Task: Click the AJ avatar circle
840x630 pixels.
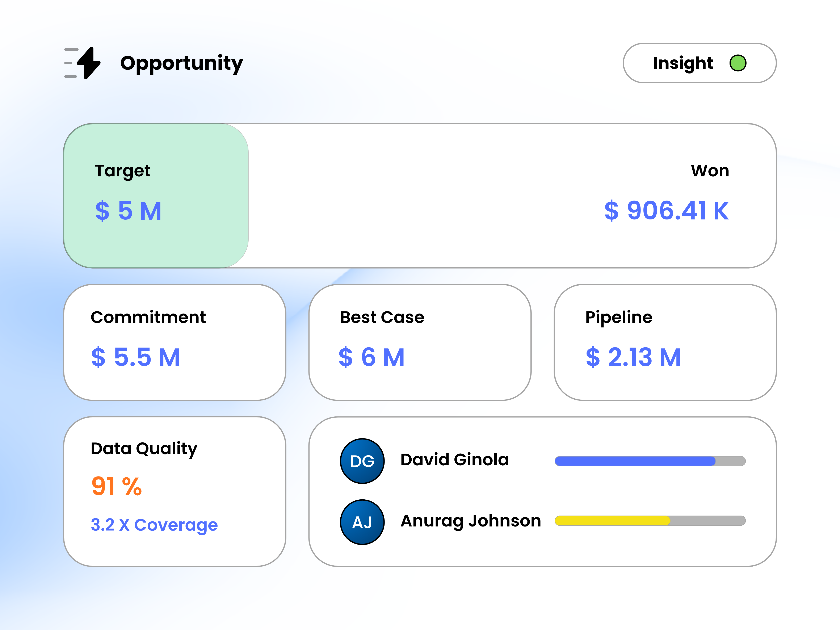Action: (362, 522)
